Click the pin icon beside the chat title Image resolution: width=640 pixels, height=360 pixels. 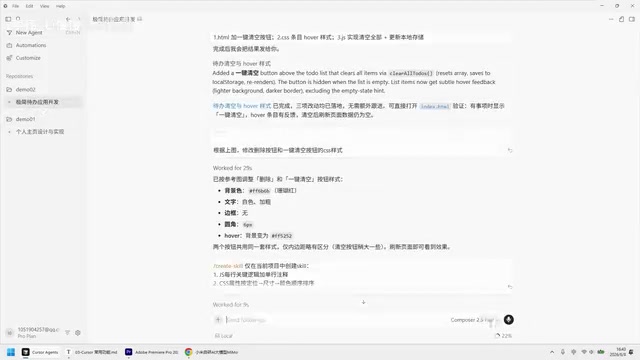coord(140,19)
